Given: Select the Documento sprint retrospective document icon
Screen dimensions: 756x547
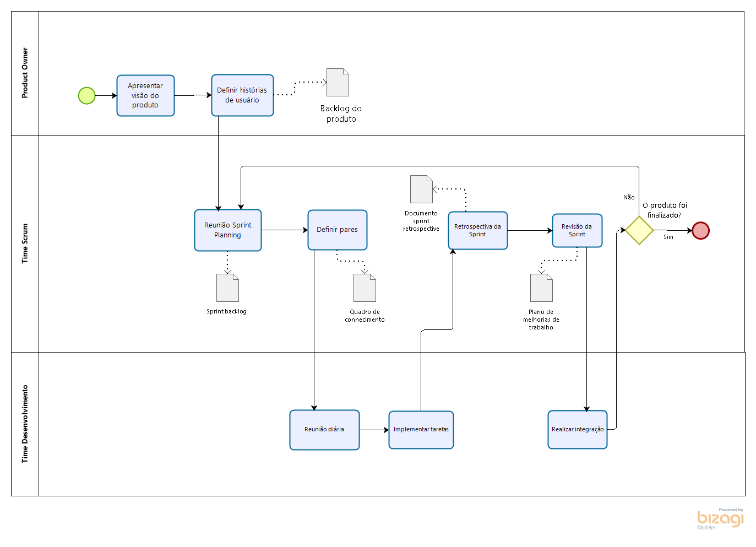Looking at the screenshot, I should coord(421,189).
